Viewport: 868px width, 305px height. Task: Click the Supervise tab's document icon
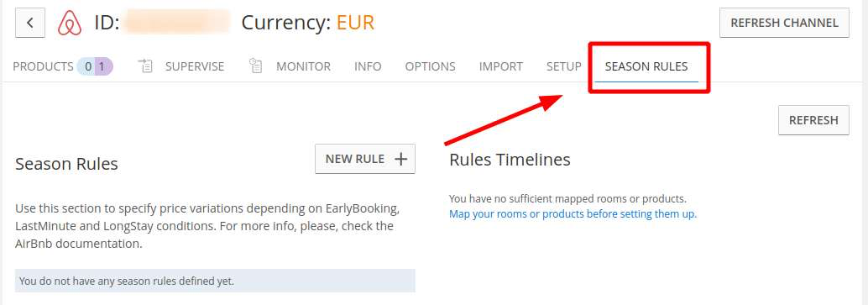[145, 66]
